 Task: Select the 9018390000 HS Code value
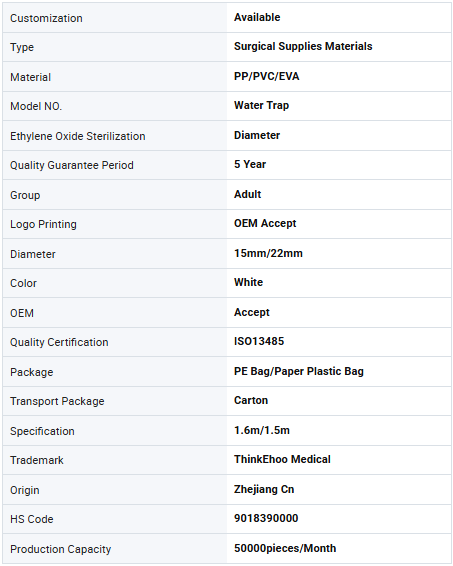(x=266, y=518)
